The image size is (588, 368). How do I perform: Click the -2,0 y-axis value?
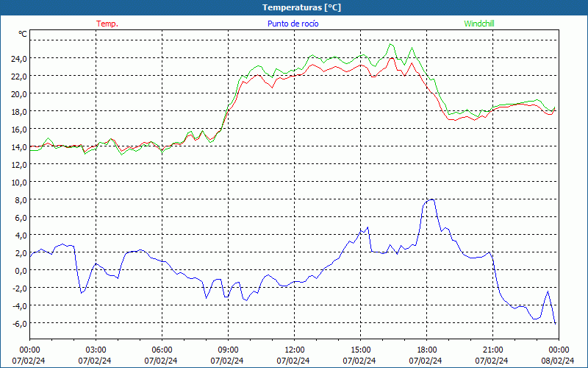(x=20, y=288)
